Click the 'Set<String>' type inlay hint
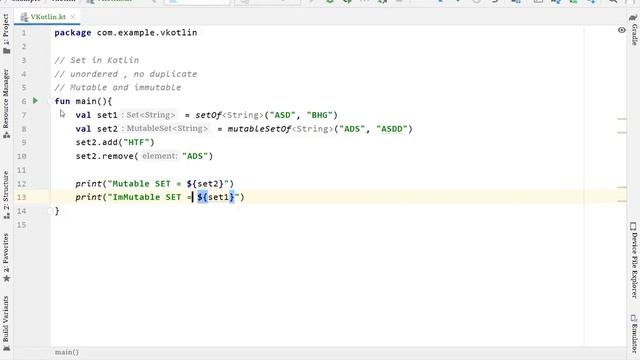The image size is (640, 360). (149, 115)
